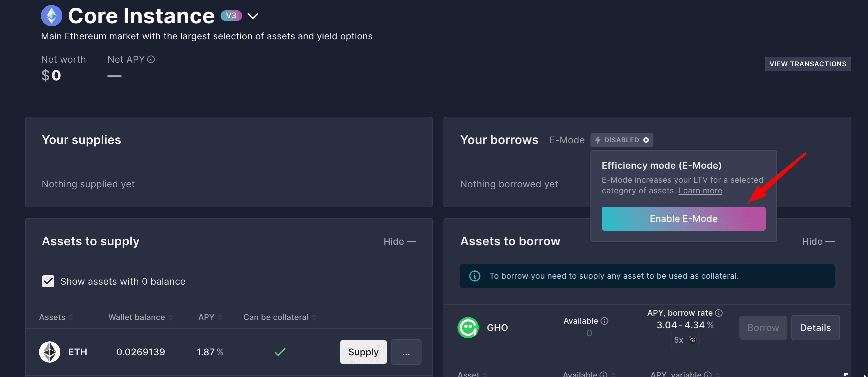
Task: Uncheck Show assets with 0 balance
Action: (48, 281)
